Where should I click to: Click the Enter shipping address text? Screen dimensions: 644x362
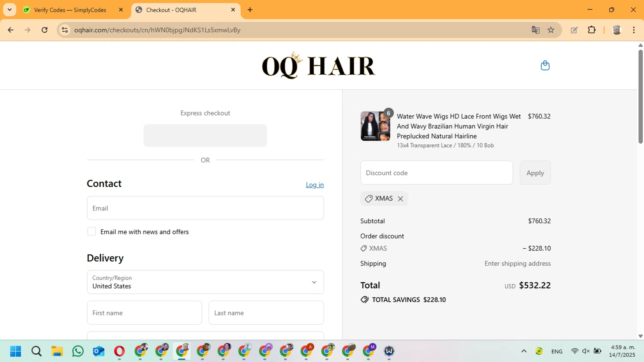(517, 264)
